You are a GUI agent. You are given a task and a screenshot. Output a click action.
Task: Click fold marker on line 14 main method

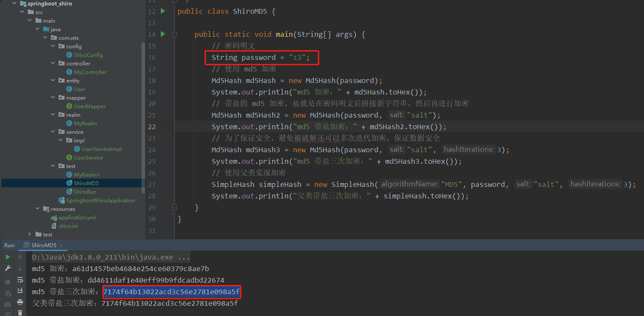pos(174,34)
